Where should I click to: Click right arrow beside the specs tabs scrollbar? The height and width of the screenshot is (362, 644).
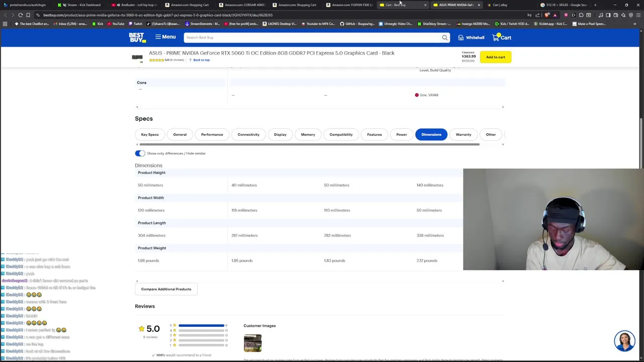click(x=503, y=145)
